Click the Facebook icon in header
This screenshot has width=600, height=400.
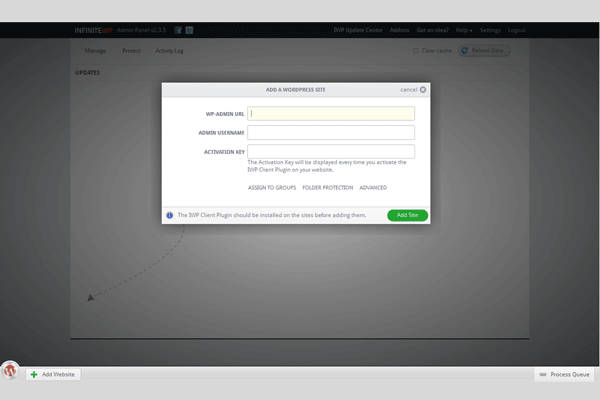[176, 30]
